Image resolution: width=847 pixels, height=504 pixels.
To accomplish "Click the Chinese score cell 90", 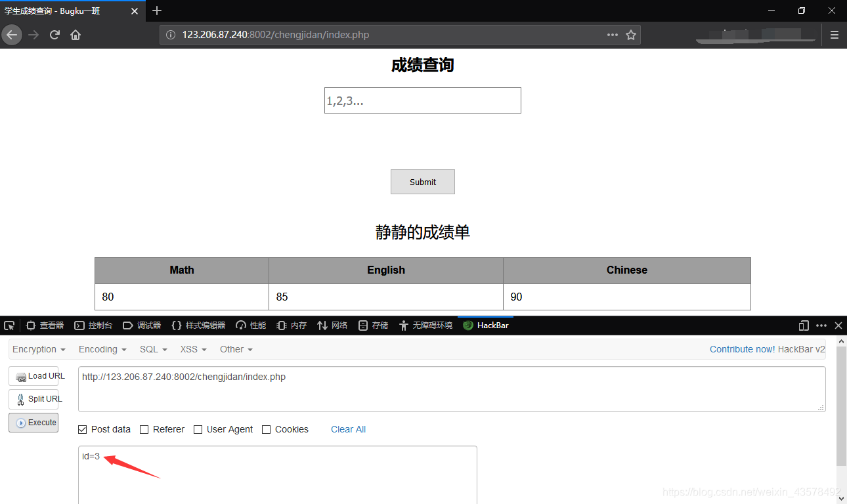I will click(x=627, y=297).
